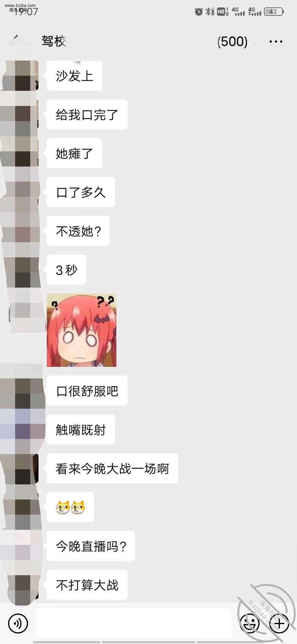Tap the two doge emoji message
Image resolution: width=297 pixels, height=644 pixels.
pos(70,507)
